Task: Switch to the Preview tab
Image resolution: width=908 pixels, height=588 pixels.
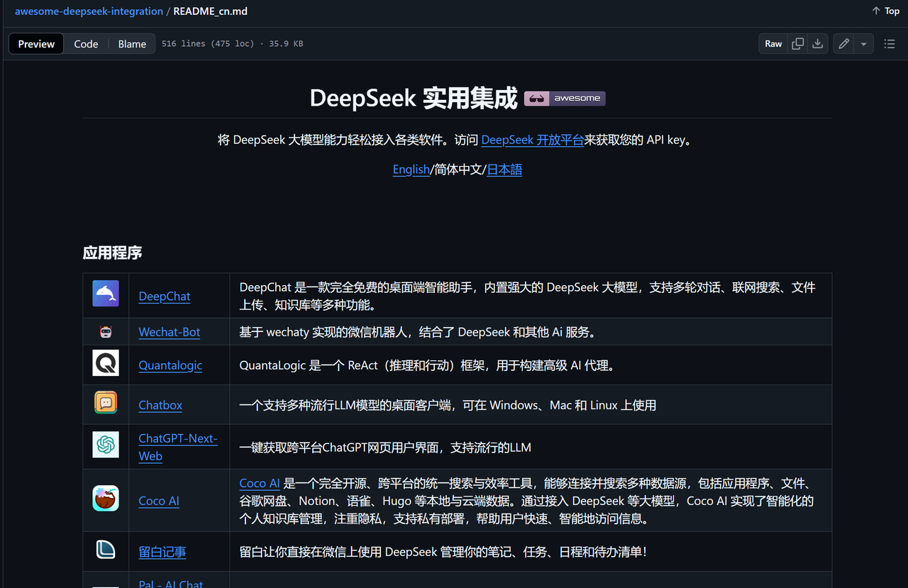Action: [x=36, y=44]
